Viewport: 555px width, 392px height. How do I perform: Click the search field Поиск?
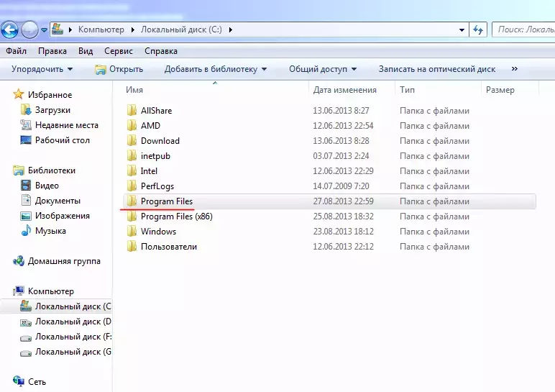523,29
